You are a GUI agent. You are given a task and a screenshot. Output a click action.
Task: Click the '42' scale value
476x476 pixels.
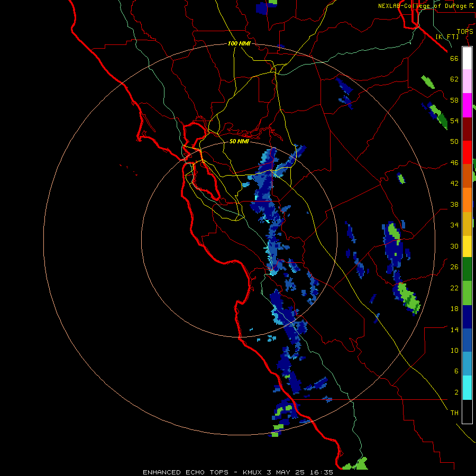coord(454,184)
